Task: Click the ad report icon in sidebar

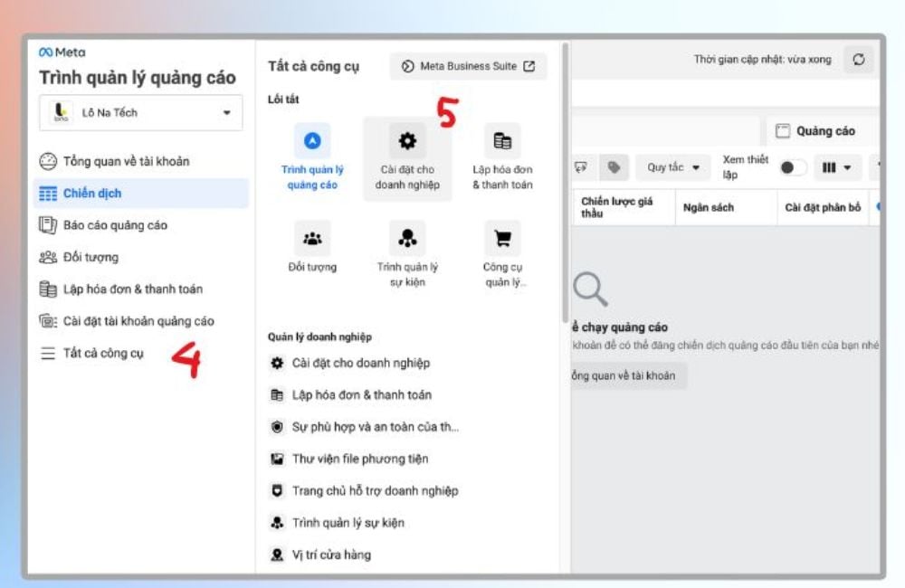Action: 48,225
